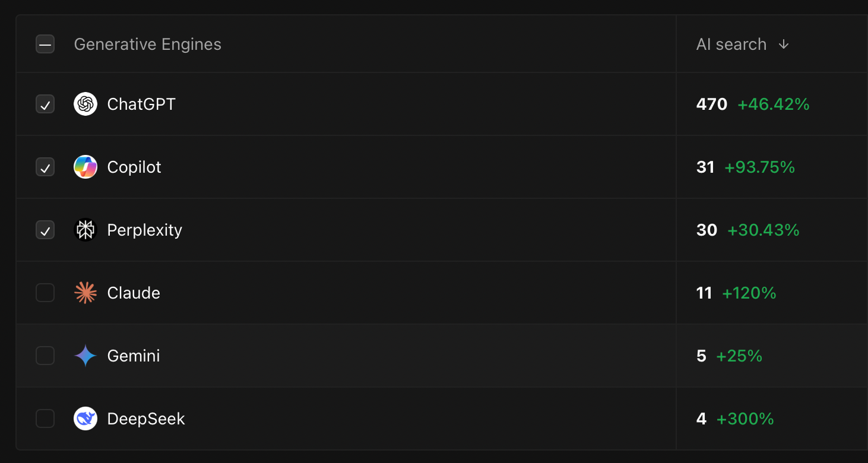Deselect the Perplexity checkbox
868x463 pixels.
pyautogui.click(x=45, y=230)
